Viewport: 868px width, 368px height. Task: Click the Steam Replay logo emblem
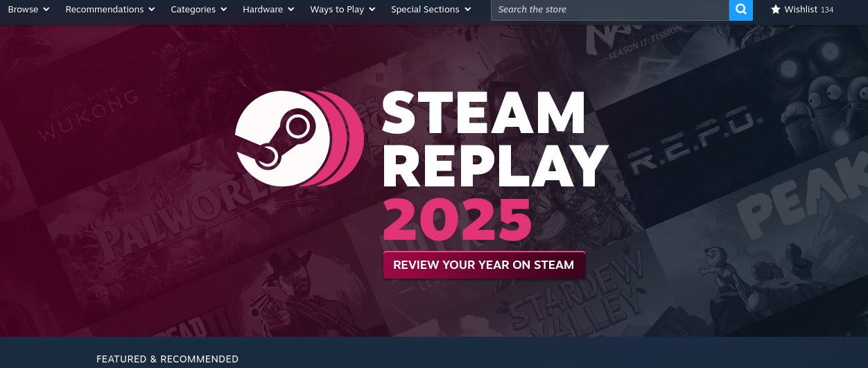(x=299, y=139)
